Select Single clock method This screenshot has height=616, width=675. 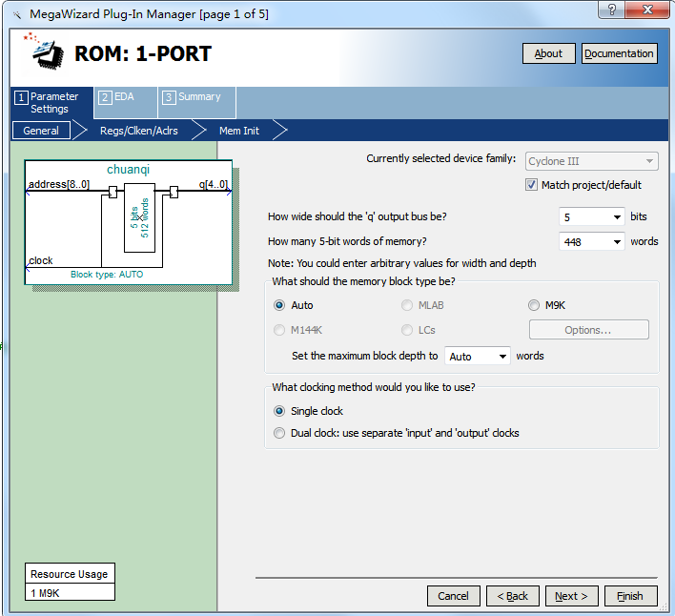tap(279, 411)
